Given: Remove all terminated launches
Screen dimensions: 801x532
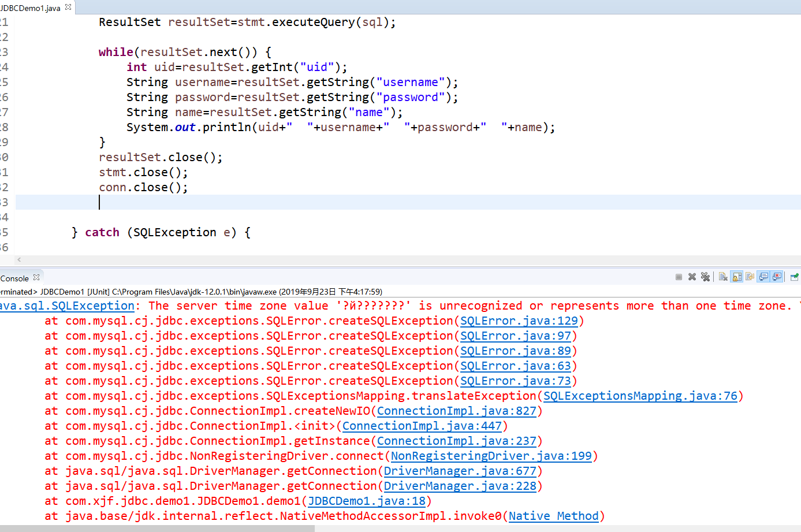Looking at the screenshot, I should click(x=705, y=277).
